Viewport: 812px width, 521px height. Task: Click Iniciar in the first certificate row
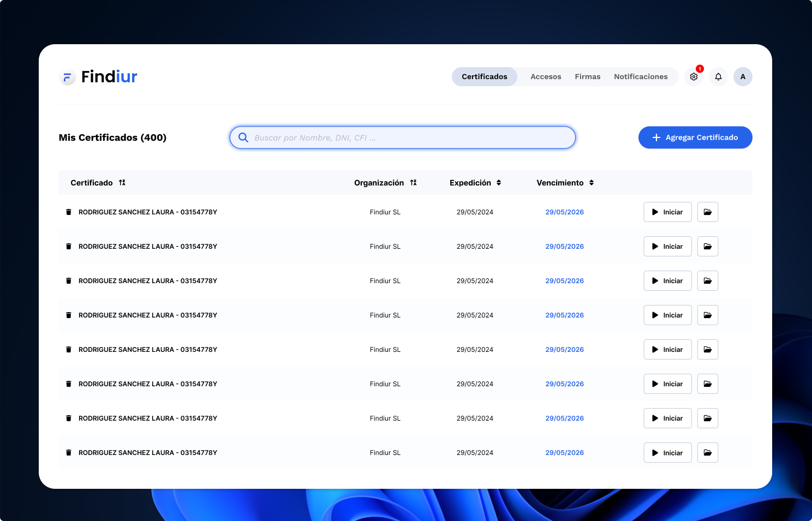click(x=668, y=212)
